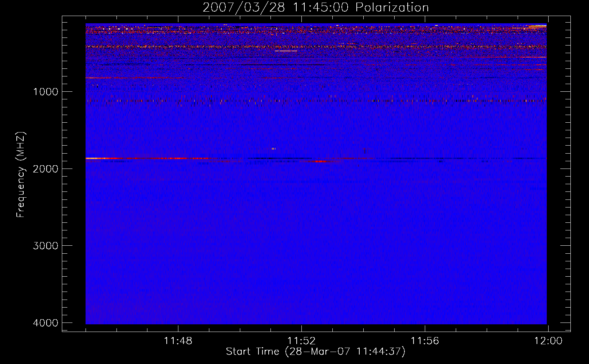
Task: Click the 11:48 time axis label
Action: point(178,341)
